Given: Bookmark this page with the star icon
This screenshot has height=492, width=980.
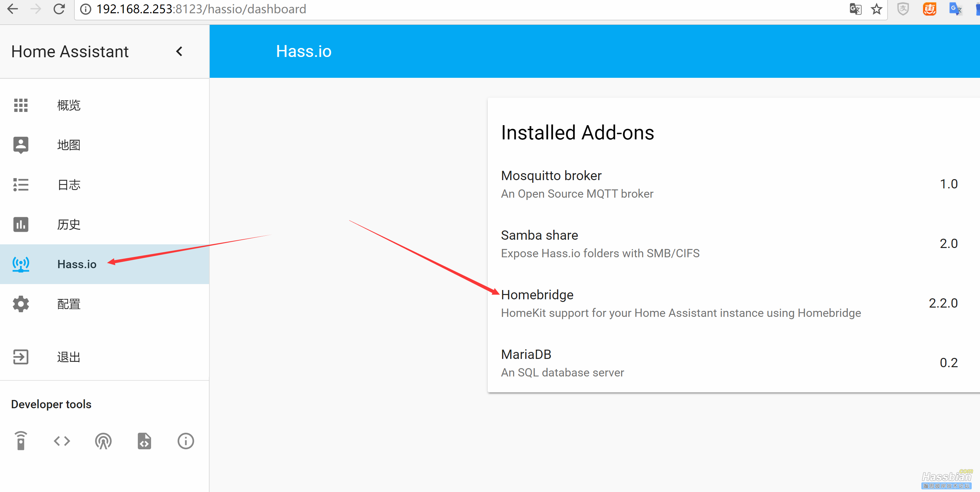Looking at the screenshot, I should [876, 9].
